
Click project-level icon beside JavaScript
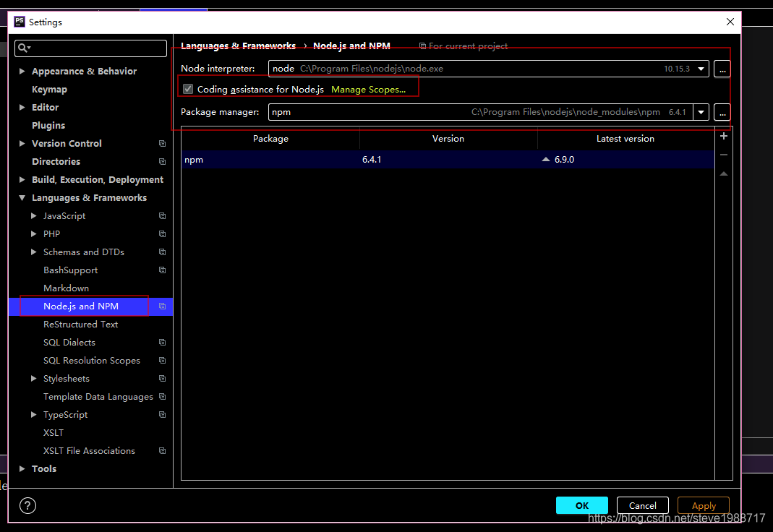point(162,215)
